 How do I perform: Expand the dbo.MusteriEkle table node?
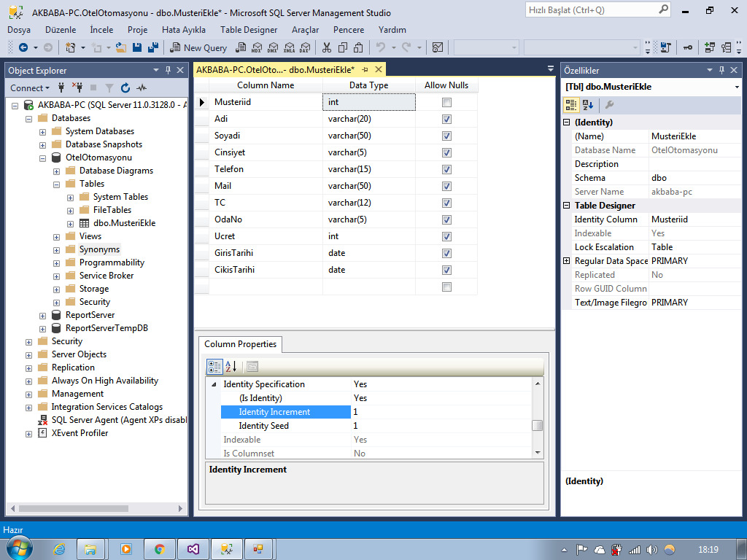(70, 224)
